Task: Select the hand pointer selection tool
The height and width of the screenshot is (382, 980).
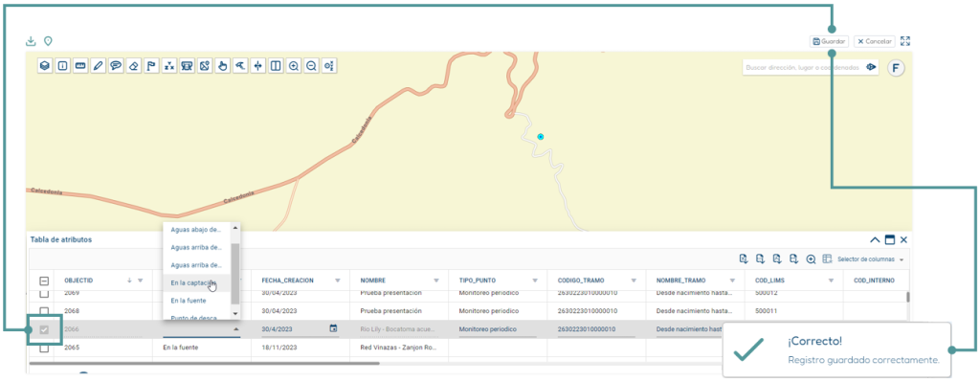Action: point(222,66)
